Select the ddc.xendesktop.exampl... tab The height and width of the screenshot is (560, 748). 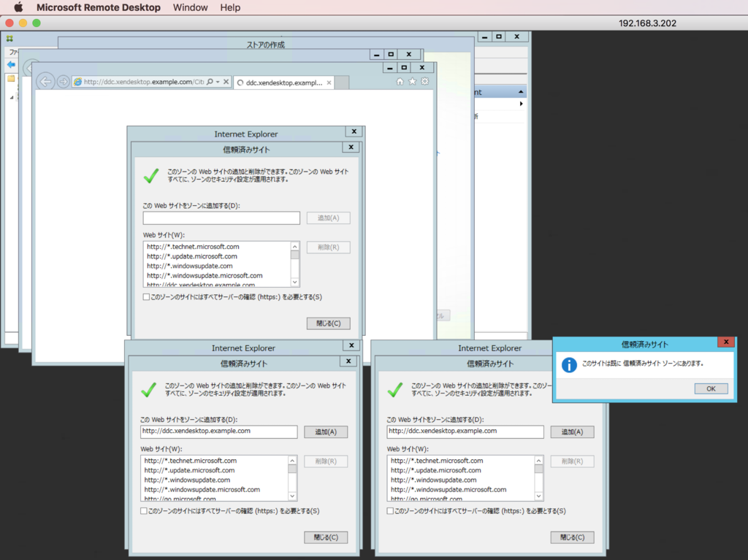(284, 83)
